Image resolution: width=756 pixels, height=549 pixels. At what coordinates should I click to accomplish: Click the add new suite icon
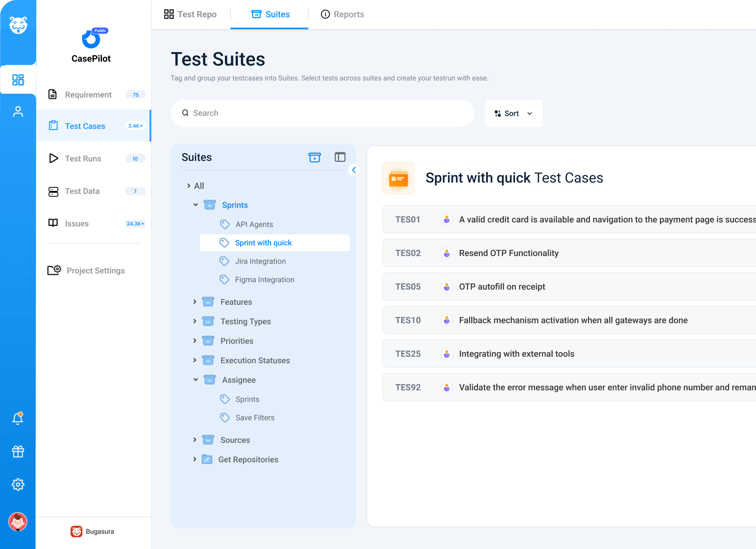coord(314,157)
